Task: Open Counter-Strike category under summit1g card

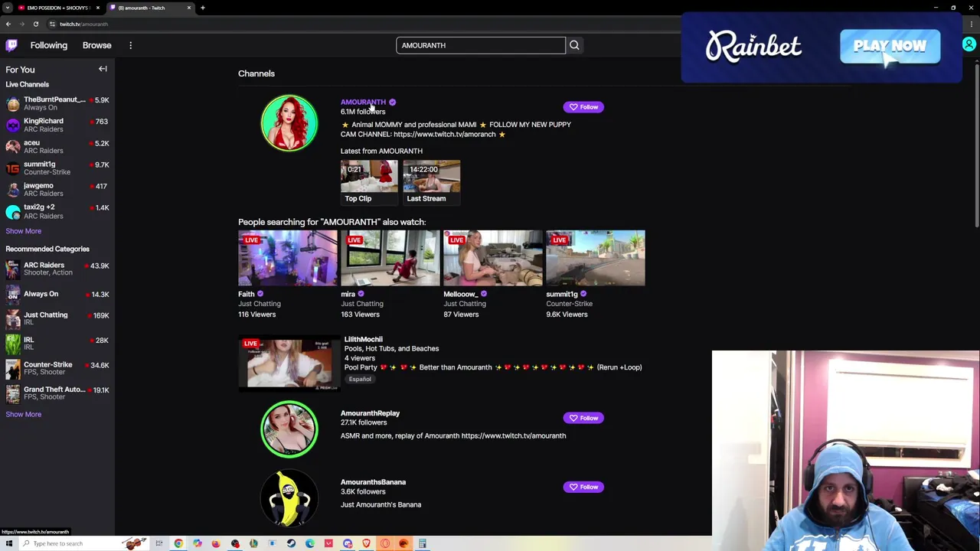Action: (569, 304)
